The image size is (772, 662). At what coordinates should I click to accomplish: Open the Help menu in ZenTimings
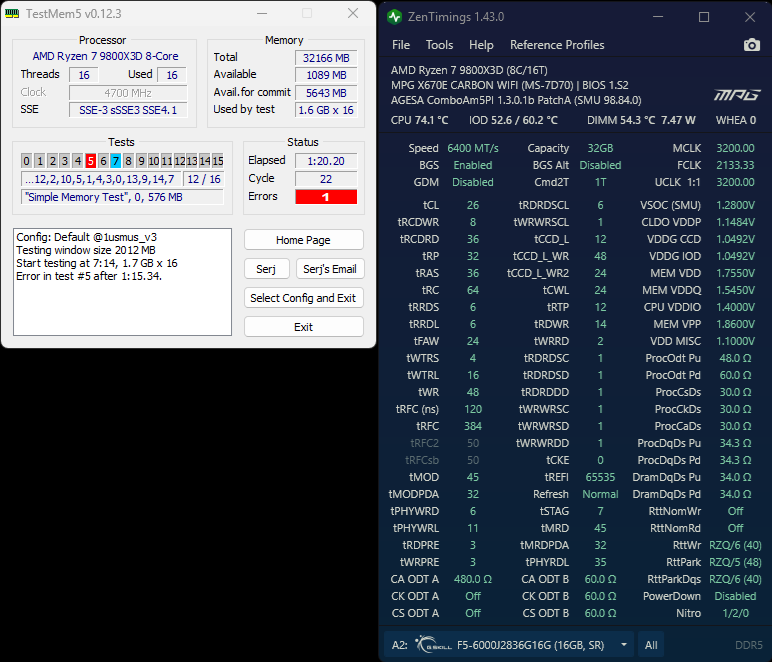coord(481,45)
